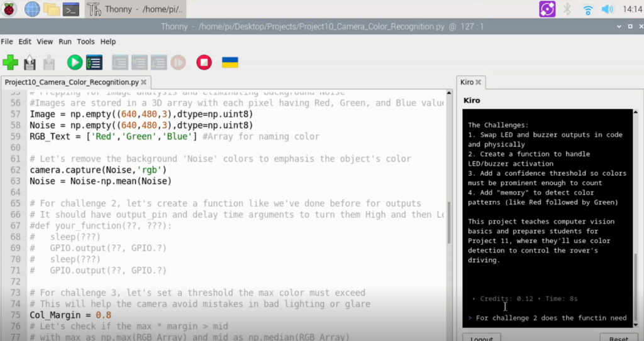The image size is (644, 341).
Task: Open the Run menu
Action: coord(65,41)
